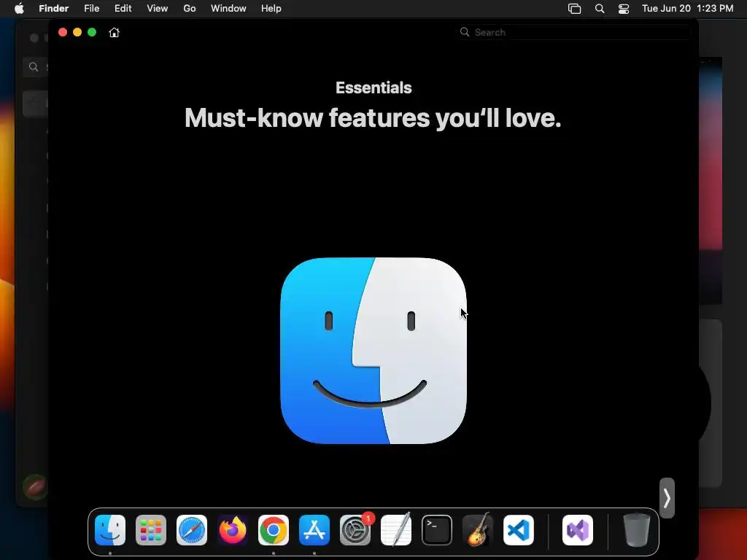Open the Help menu
The height and width of the screenshot is (560, 747).
pyautogui.click(x=271, y=8)
